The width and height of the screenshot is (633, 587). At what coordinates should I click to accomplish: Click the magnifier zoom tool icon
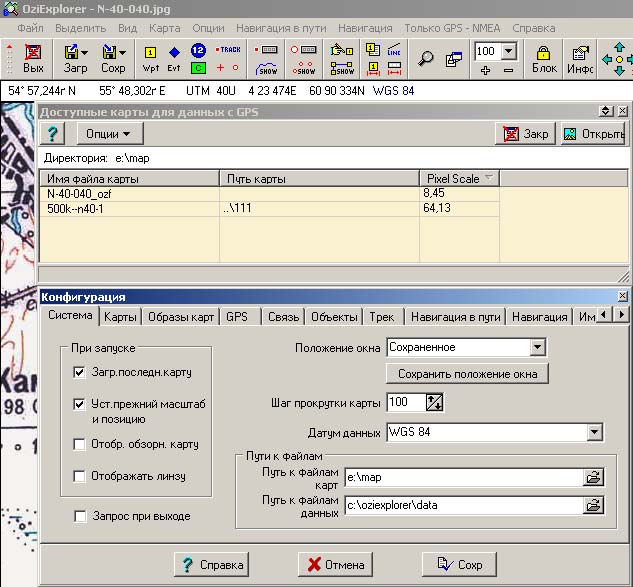(425, 59)
